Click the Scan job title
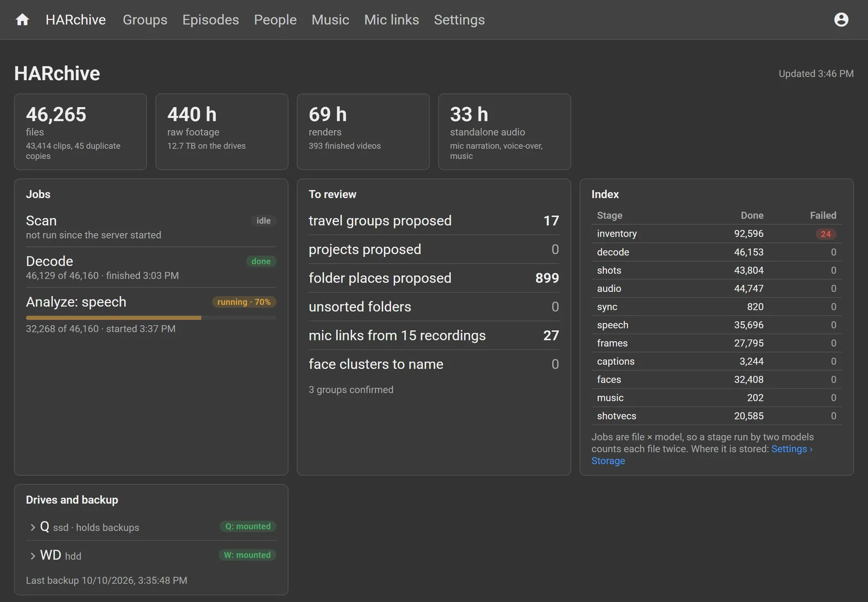The width and height of the screenshot is (868, 602). point(41,221)
